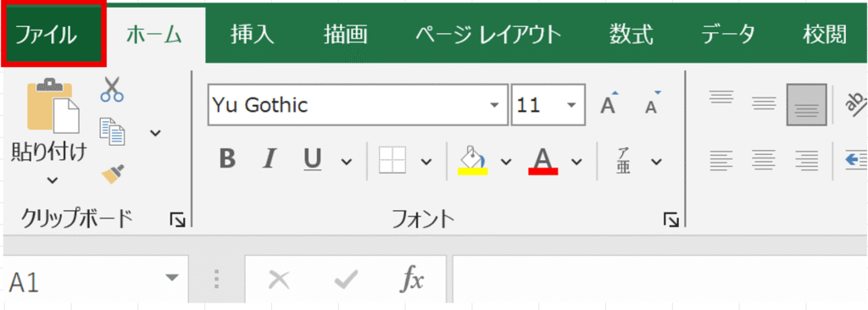Image resolution: width=868 pixels, height=310 pixels.
Task: Expand the Name Box A1 dropdown arrow
Action: coord(173,277)
